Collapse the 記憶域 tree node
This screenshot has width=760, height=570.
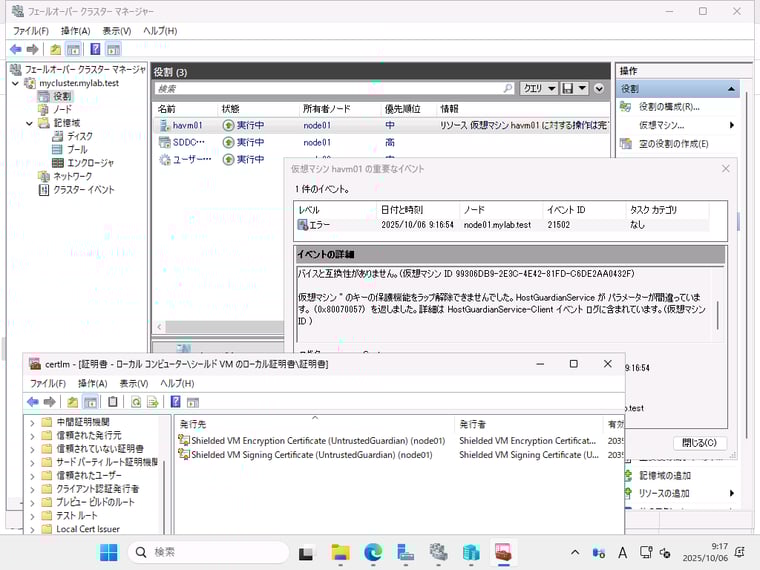pos(29,123)
